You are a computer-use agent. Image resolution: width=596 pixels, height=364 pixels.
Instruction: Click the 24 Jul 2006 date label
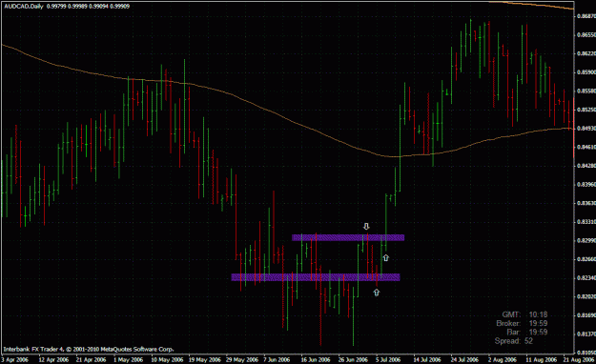(x=464, y=359)
